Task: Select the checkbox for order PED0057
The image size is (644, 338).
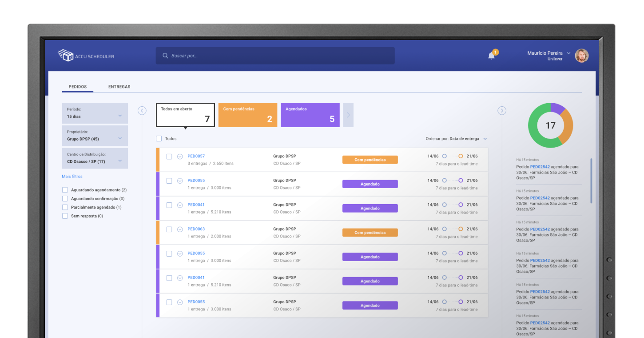Action: click(169, 157)
